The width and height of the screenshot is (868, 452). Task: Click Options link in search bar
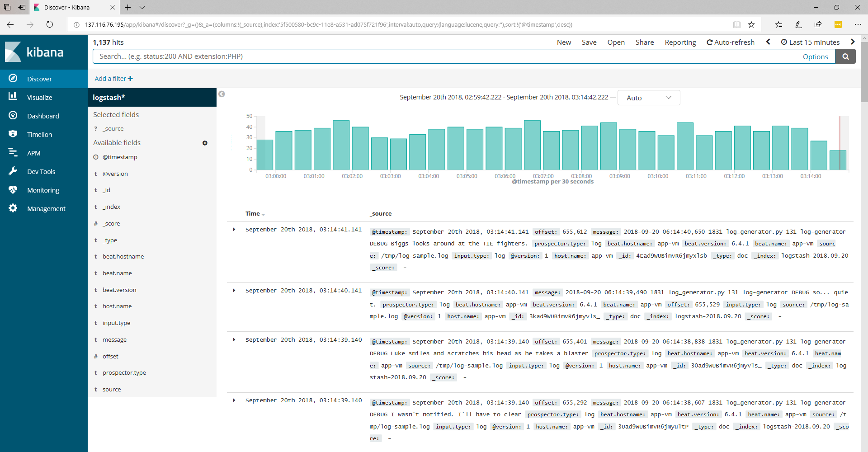815,56
